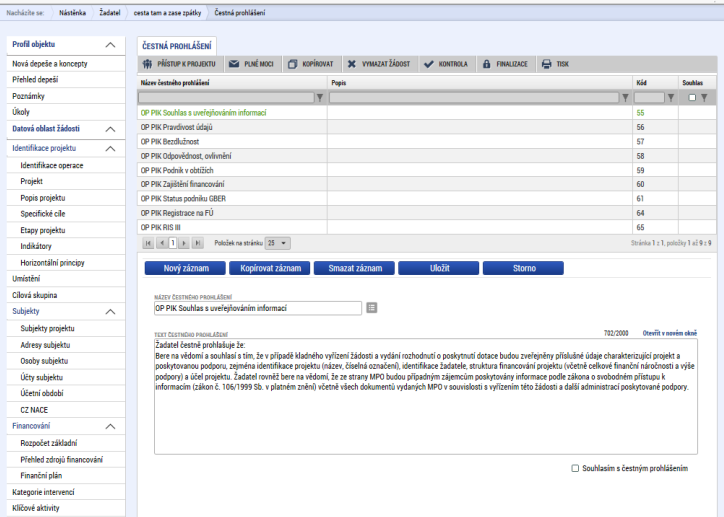The width and height of the screenshot is (724, 517).
Task: Select row OP PIK RIS III
Action: (427, 228)
